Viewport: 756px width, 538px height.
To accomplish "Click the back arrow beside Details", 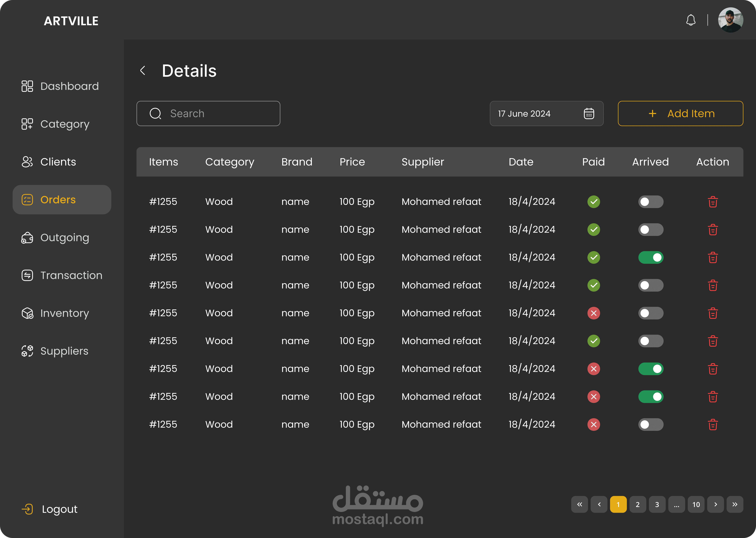I will (143, 71).
